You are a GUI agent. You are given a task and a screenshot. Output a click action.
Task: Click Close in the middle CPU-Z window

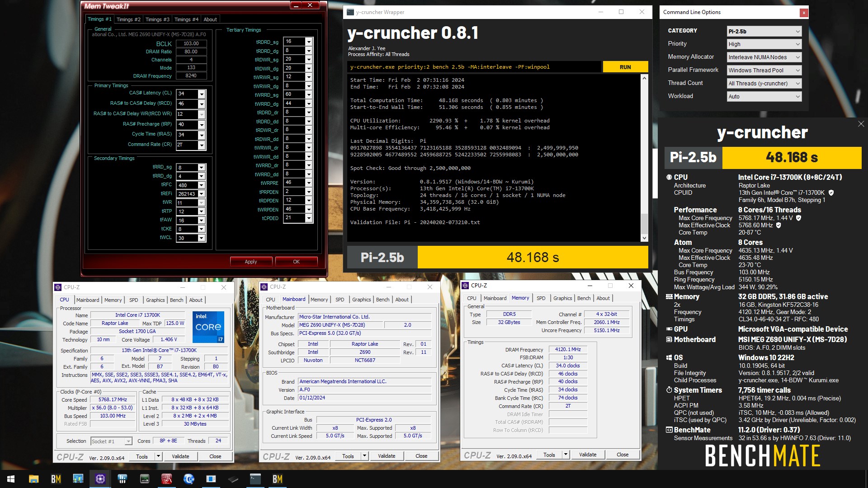421,456
